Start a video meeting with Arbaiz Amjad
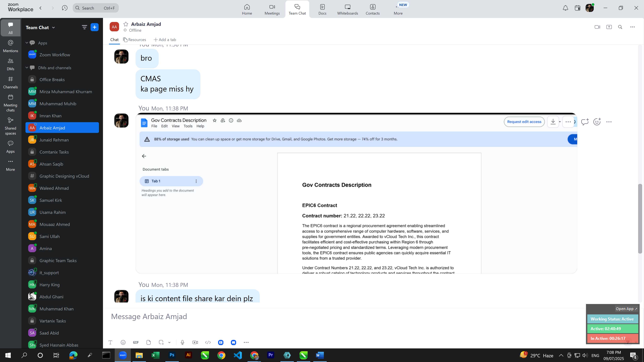This screenshot has height=362, width=644. click(x=597, y=27)
